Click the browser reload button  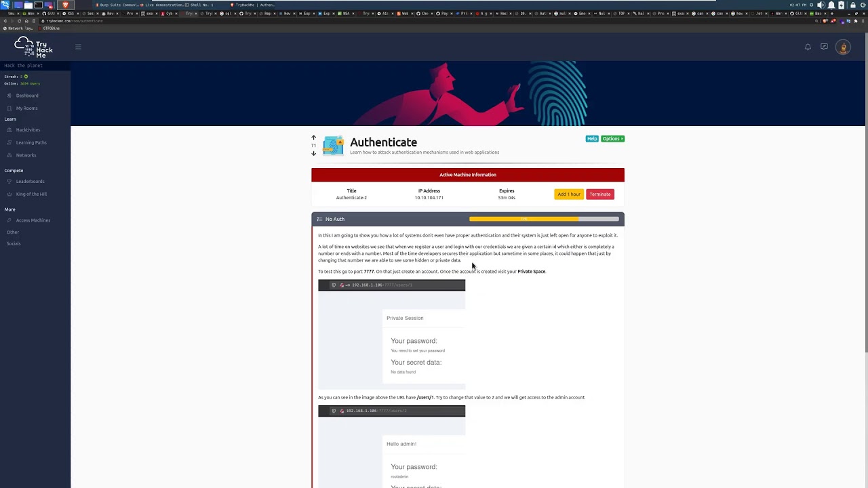[x=19, y=21]
